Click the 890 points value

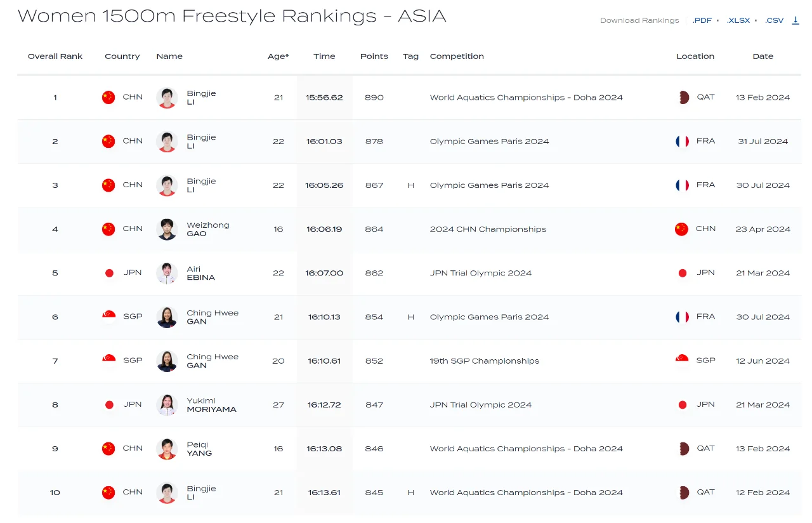pyautogui.click(x=374, y=98)
